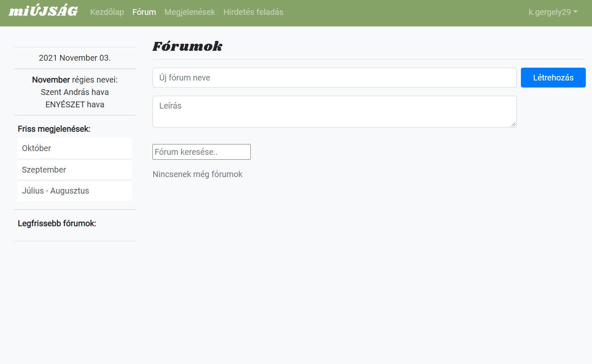Viewport: 592px width, 364px height.
Task: Open the Szeptember issue link
Action: pos(75,170)
